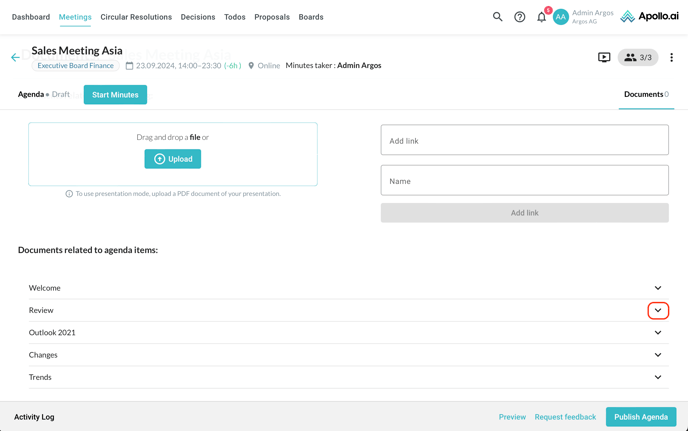Click the Publish Agenda button

coord(640,417)
